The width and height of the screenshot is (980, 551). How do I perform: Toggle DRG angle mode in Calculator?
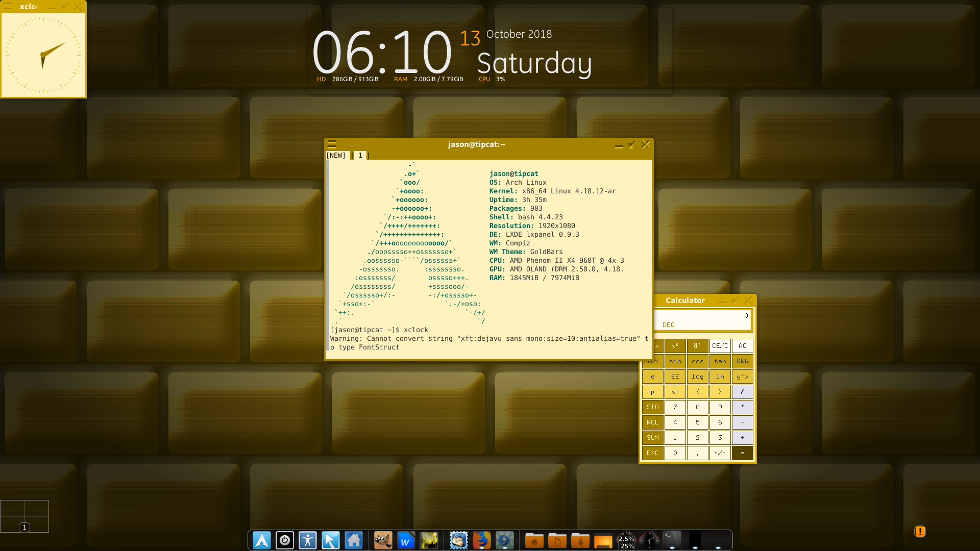point(743,361)
